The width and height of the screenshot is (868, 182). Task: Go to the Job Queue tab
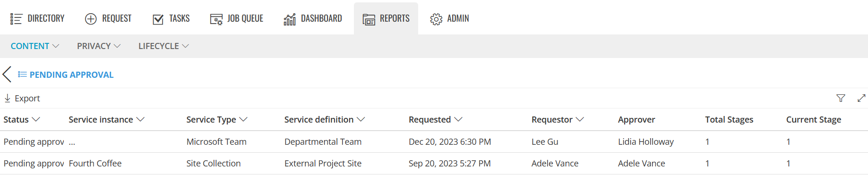[x=236, y=18]
